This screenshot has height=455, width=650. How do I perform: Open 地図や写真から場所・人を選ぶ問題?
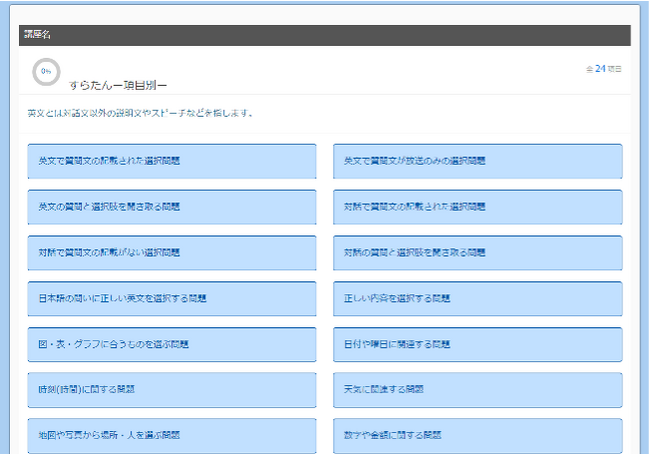coord(172,435)
